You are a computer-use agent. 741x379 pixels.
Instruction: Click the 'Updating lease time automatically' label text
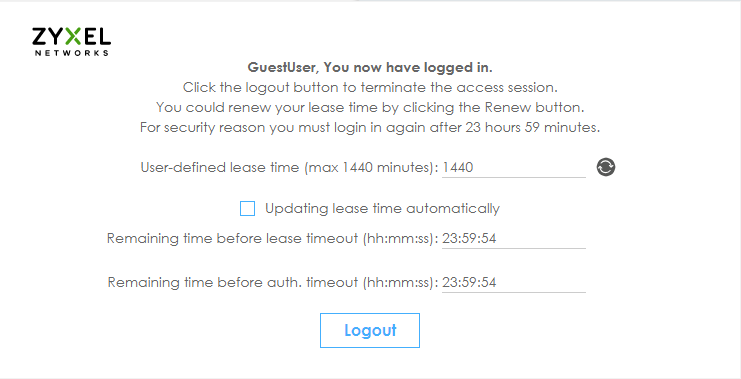(382, 208)
